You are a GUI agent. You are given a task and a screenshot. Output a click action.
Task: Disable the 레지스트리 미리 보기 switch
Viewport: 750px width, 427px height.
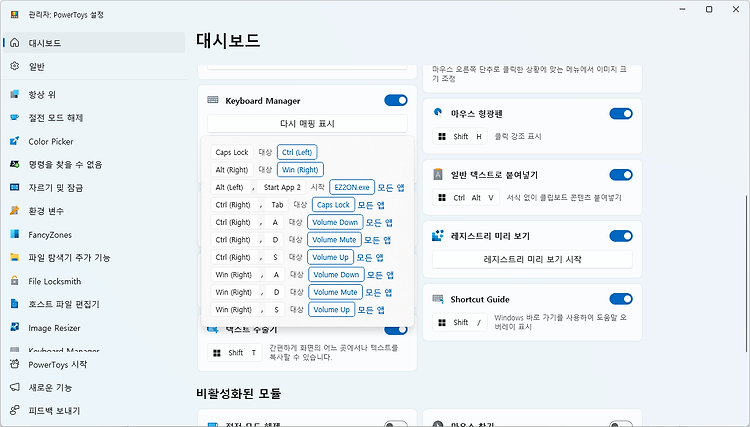[621, 236]
